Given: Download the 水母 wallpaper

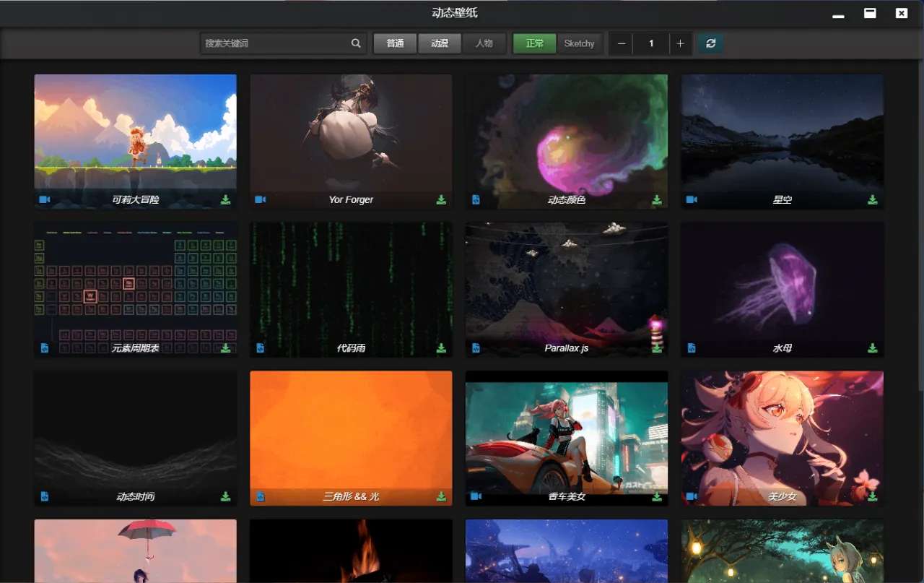Looking at the screenshot, I should pos(873,348).
